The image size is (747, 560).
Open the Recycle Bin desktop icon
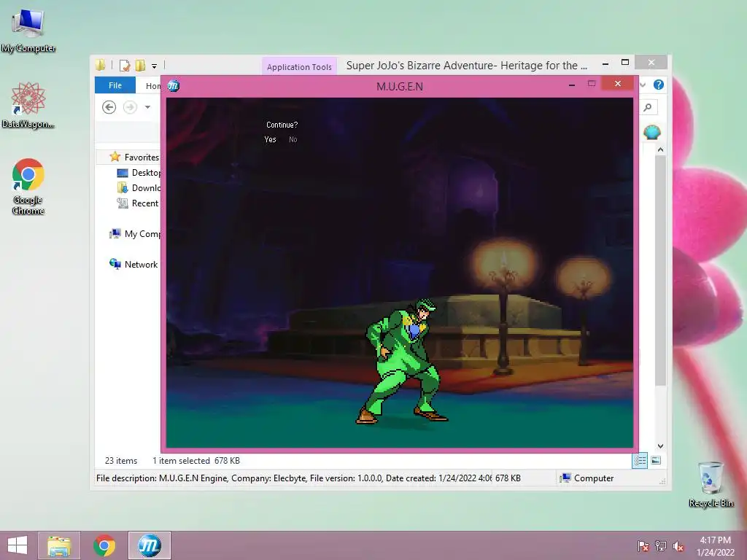click(711, 484)
